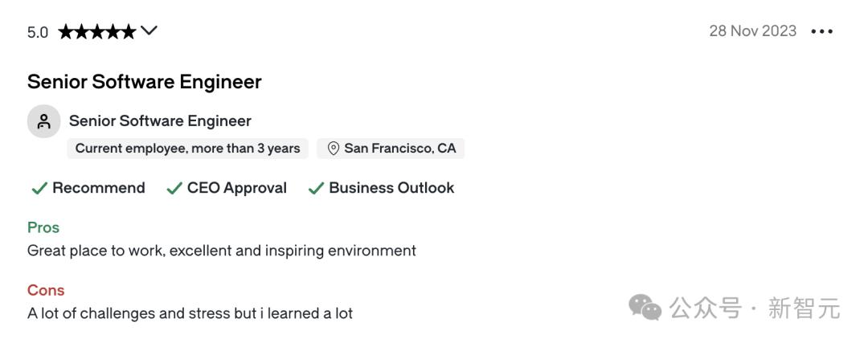Click the green Business Outlook checkmark
Viewport: 868px width, 343px height.
click(316, 188)
